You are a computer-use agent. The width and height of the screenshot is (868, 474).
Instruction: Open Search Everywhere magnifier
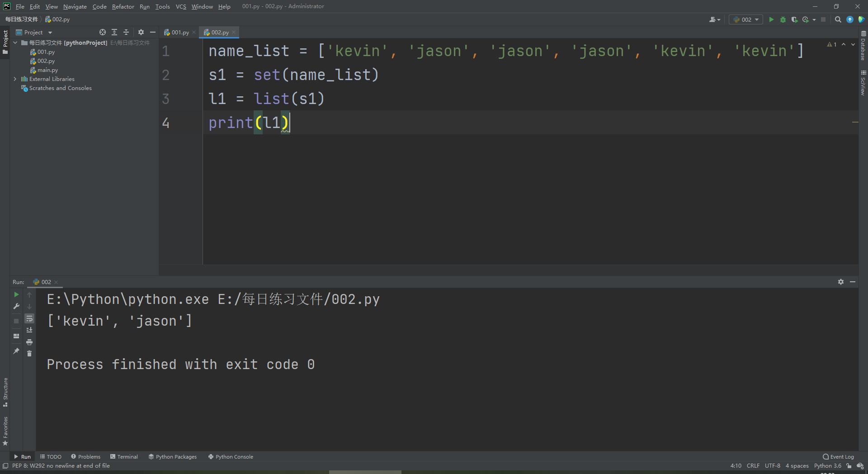pyautogui.click(x=838, y=19)
